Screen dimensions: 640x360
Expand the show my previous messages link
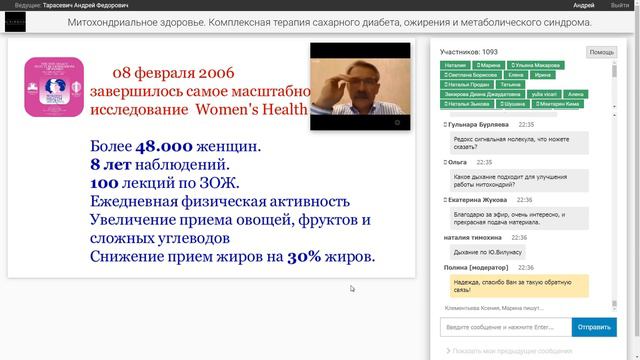pyautogui.click(x=509, y=351)
